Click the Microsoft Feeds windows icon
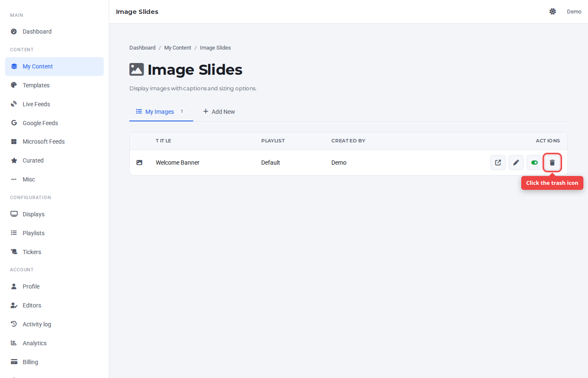The image size is (588, 378). pos(14,142)
